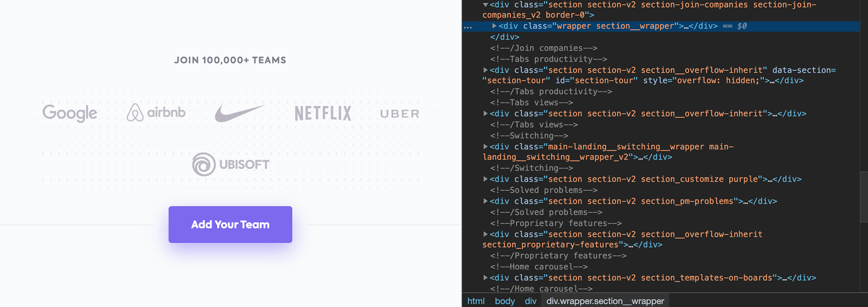Expand the section_pm-problems div
This screenshot has height=307, width=868.
pos(486,201)
